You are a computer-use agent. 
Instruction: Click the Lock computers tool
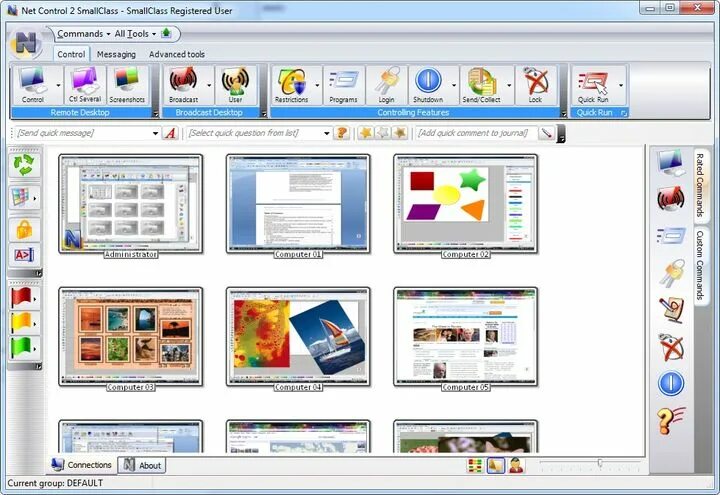coord(535,85)
